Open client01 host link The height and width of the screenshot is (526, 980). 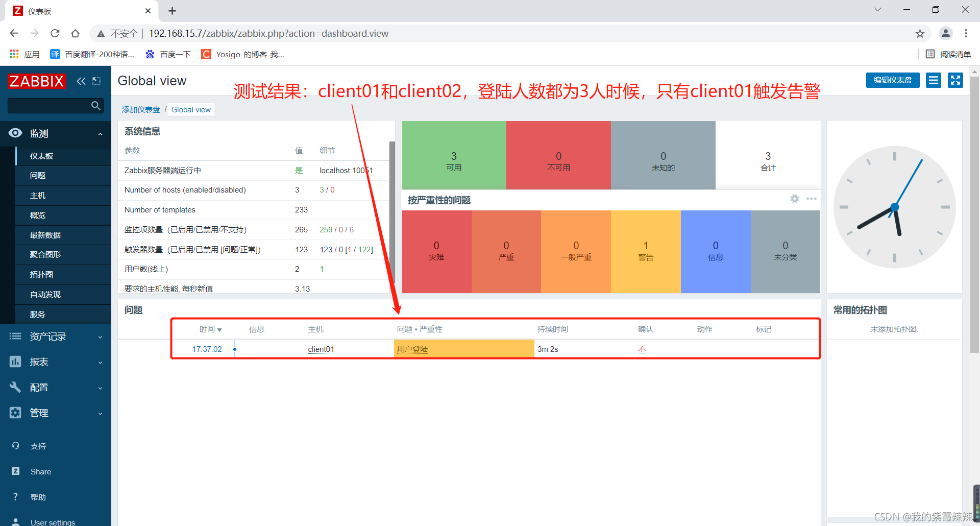tap(321, 349)
